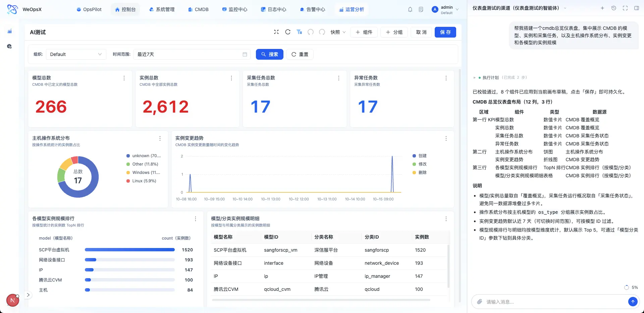644x313 pixels.
Task: Go to the 控制台 tab
Action: pyautogui.click(x=125, y=9)
